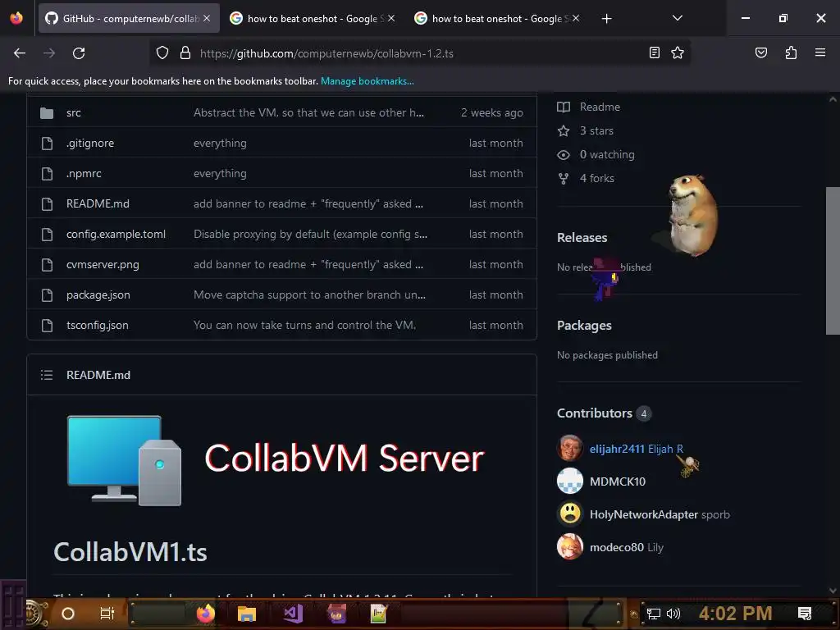Open HolyNetworkAdapter contributor profile

click(643, 514)
